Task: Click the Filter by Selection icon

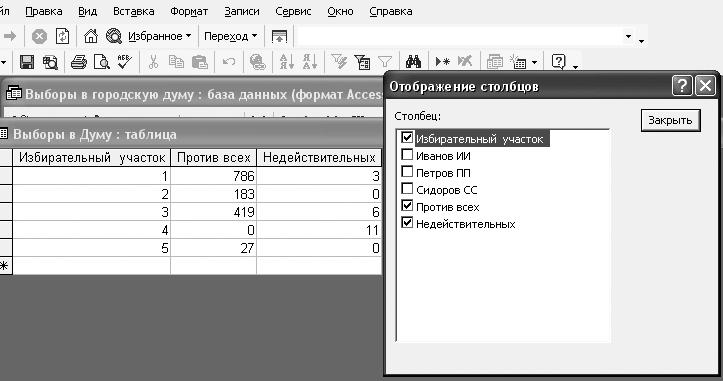Action: (339, 62)
